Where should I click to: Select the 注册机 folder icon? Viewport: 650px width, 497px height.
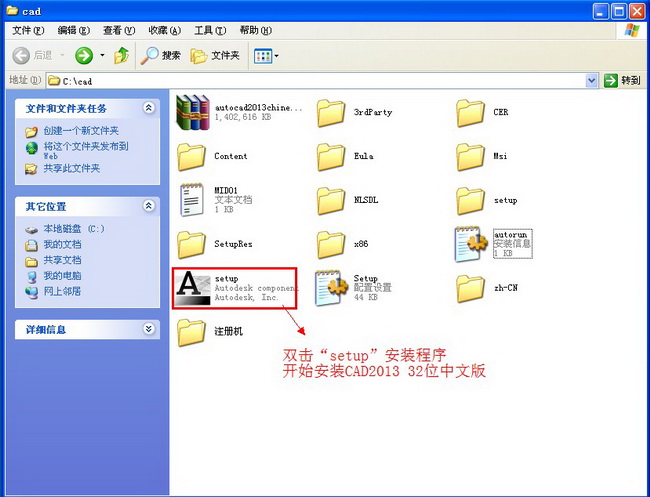pyautogui.click(x=191, y=332)
